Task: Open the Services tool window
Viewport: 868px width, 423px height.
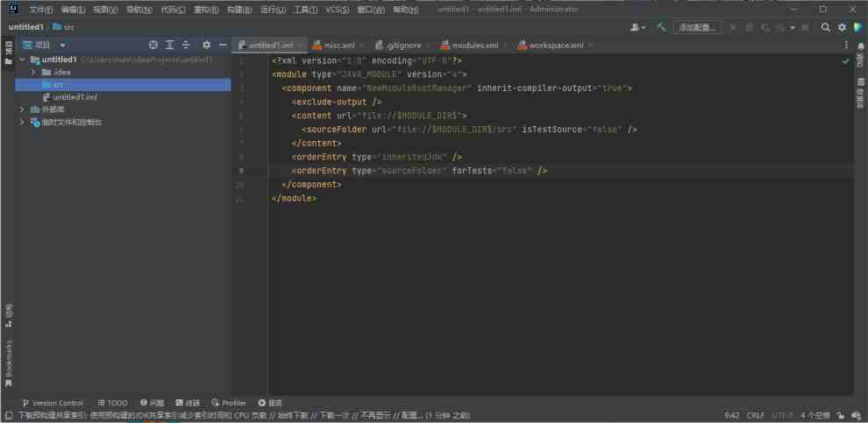Action: [x=270, y=403]
